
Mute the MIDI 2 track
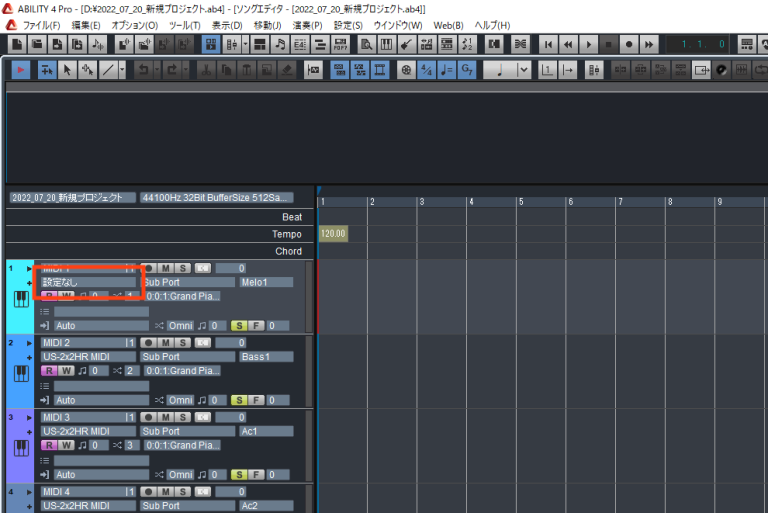165,343
